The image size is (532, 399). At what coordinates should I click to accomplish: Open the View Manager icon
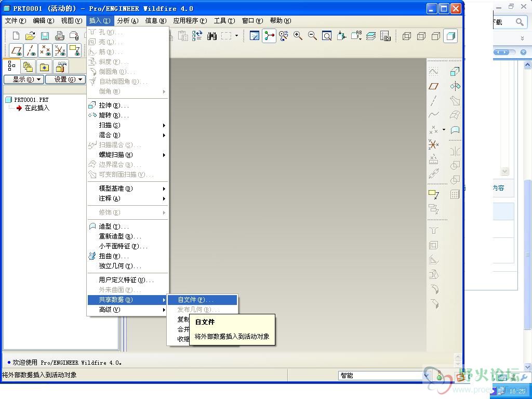385,36
